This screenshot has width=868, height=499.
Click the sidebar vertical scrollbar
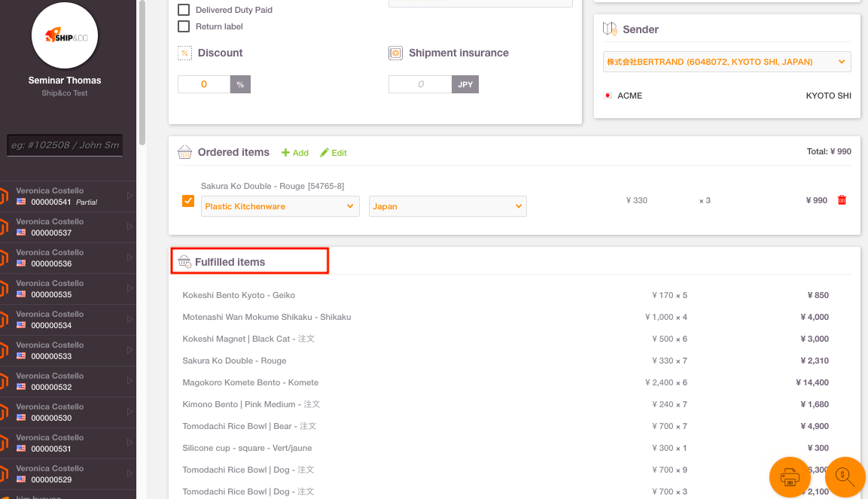click(x=142, y=72)
